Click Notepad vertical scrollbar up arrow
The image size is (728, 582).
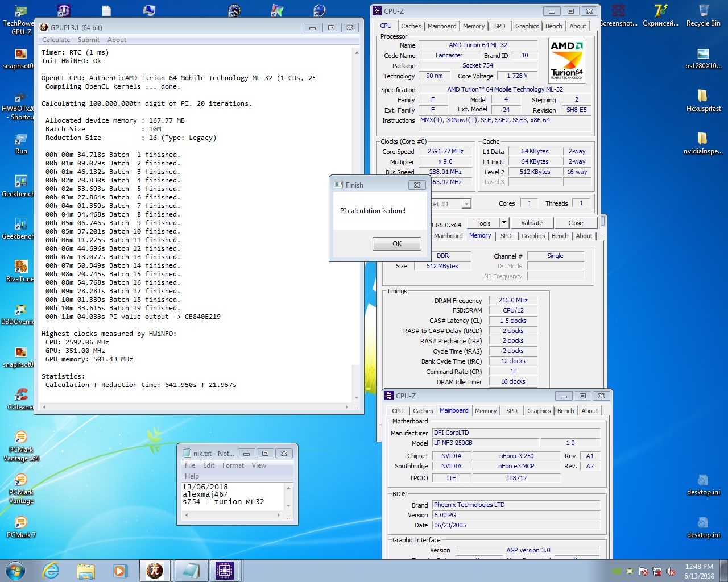pyautogui.click(x=288, y=488)
